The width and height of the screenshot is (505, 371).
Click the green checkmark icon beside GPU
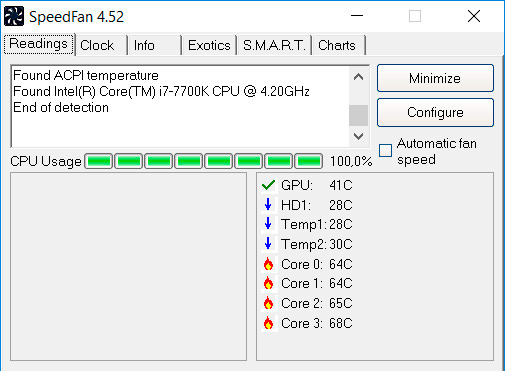(x=268, y=185)
